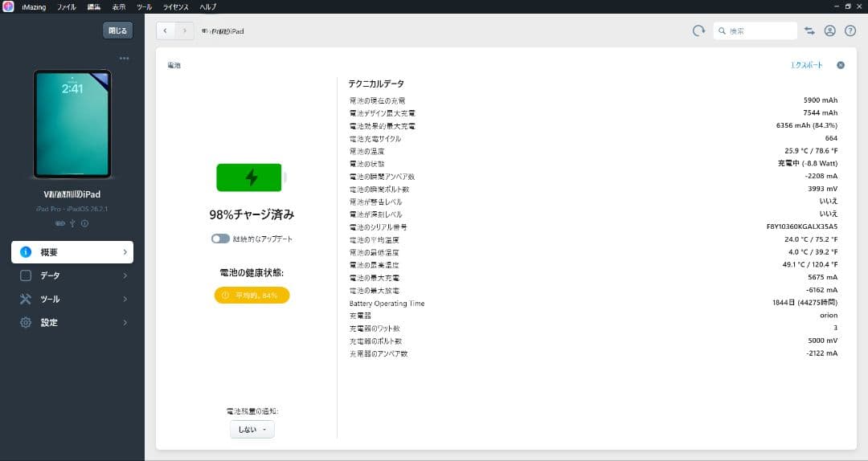Viewport: 868px width, 461px height.
Task: Click the iPad device name in the sidebar
Action: [72, 194]
